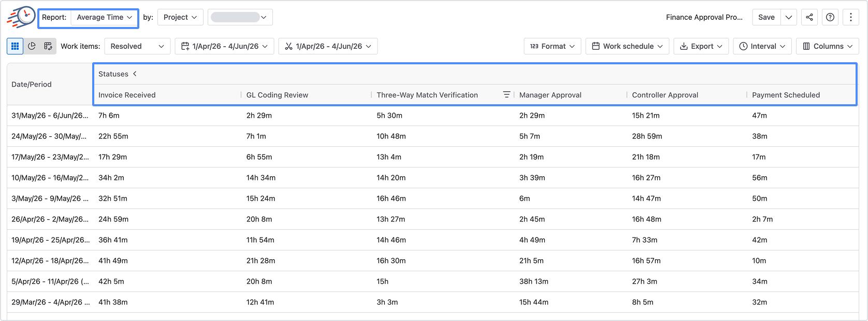This screenshot has width=868, height=321.
Task: Click the Payment Scheduled column header
Action: pyautogui.click(x=786, y=95)
